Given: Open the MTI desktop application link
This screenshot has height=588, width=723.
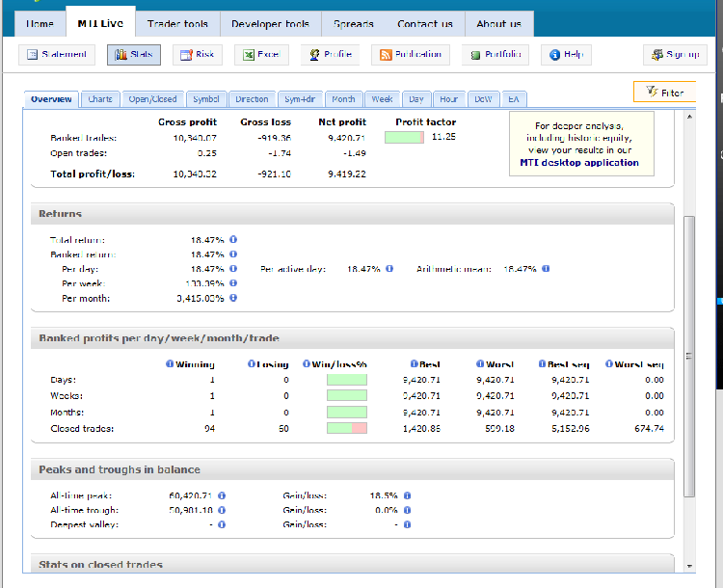Looking at the screenshot, I should tap(581, 163).
